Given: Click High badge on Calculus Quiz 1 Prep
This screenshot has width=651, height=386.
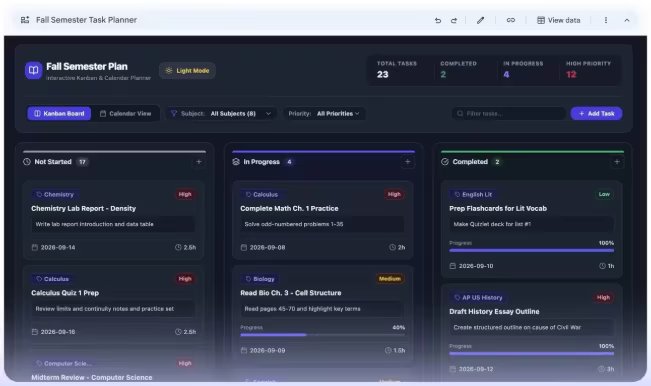Looking at the screenshot, I should [x=185, y=279].
